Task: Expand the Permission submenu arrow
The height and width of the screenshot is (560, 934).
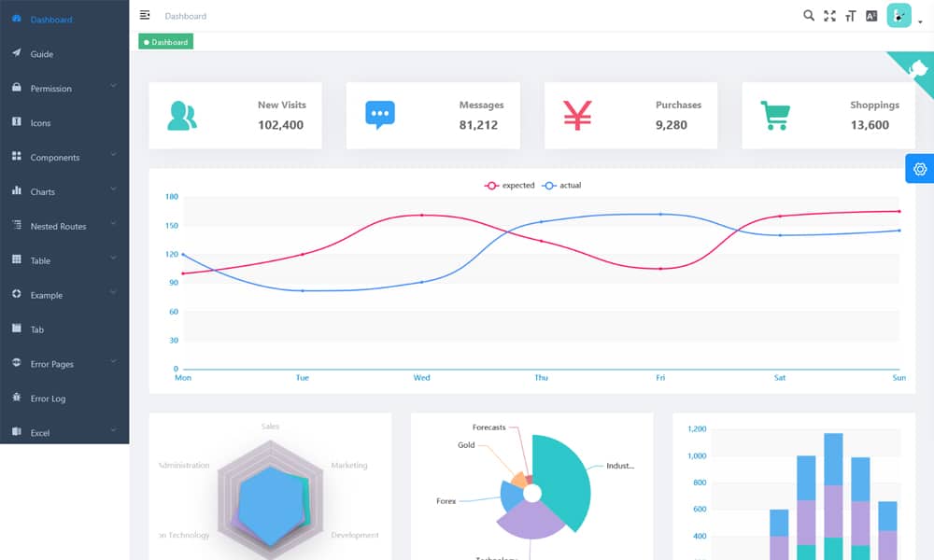Action: coord(113,86)
